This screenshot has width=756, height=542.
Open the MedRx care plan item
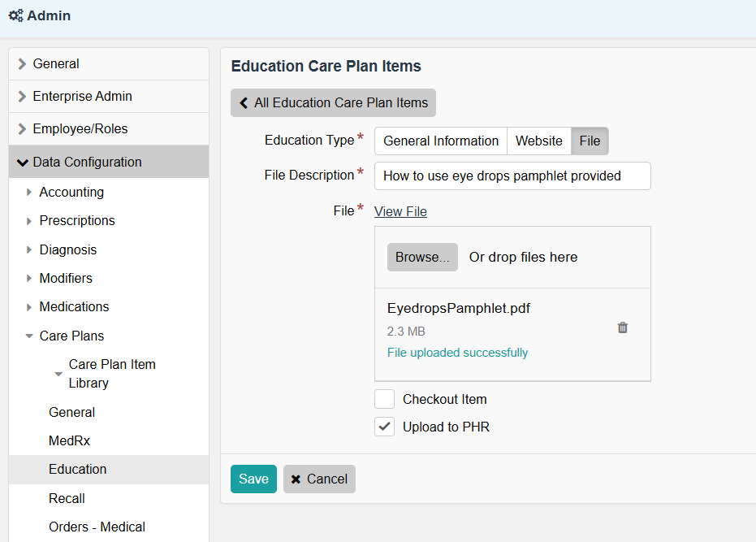pyautogui.click(x=69, y=440)
